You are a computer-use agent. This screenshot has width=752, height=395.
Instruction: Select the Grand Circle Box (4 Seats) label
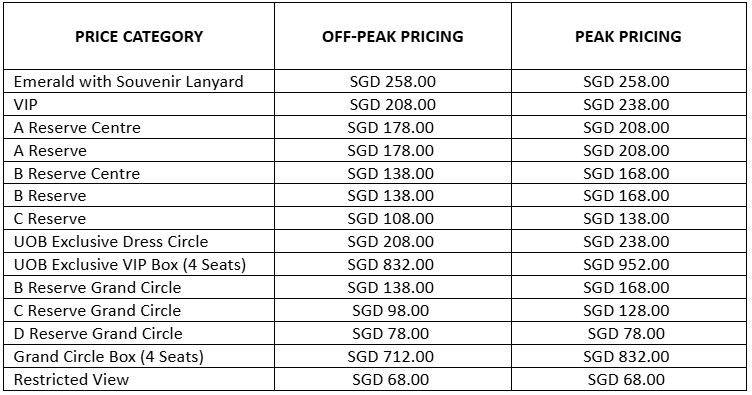(108, 357)
